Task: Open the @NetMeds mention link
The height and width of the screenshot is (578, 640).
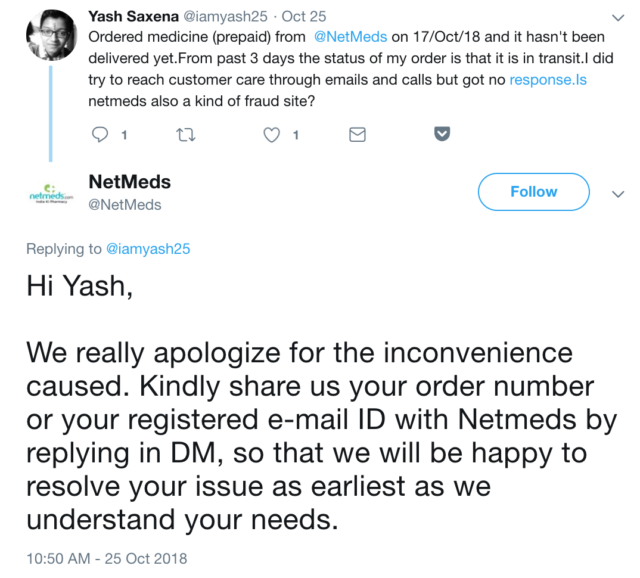Action: (x=350, y=37)
